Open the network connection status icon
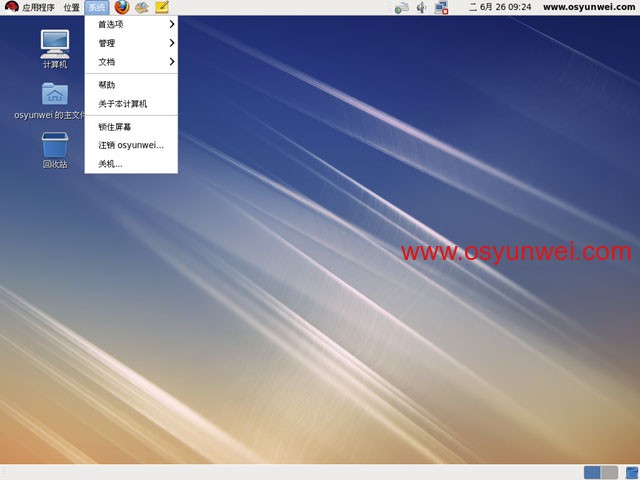The image size is (640, 480). click(x=441, y=7)
